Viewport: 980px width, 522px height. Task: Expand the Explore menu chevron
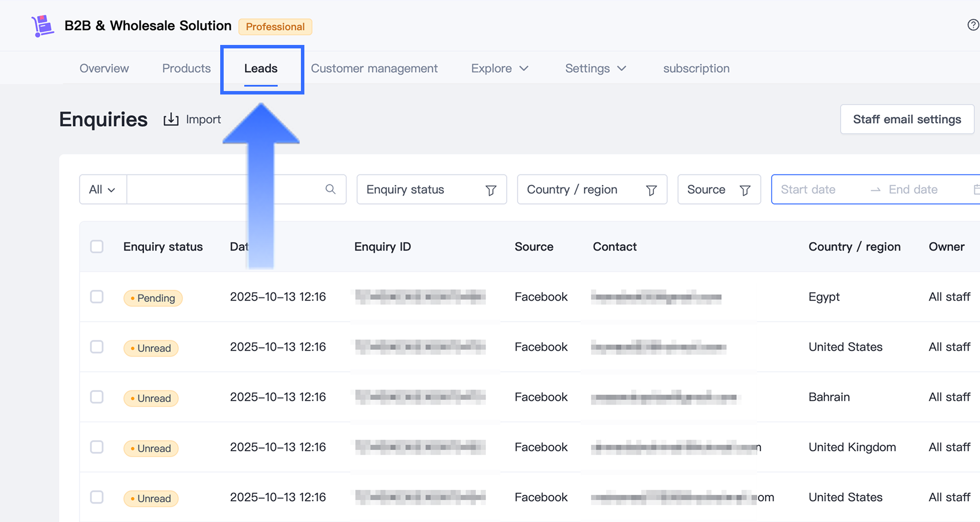[523, 69]
